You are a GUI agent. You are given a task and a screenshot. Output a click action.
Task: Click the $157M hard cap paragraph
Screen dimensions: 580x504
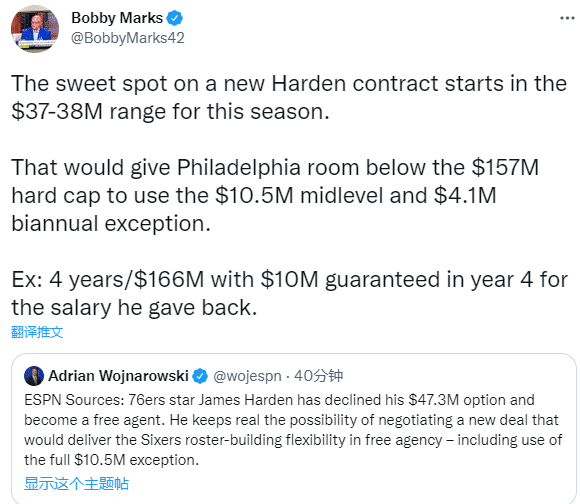coord(275,195)
